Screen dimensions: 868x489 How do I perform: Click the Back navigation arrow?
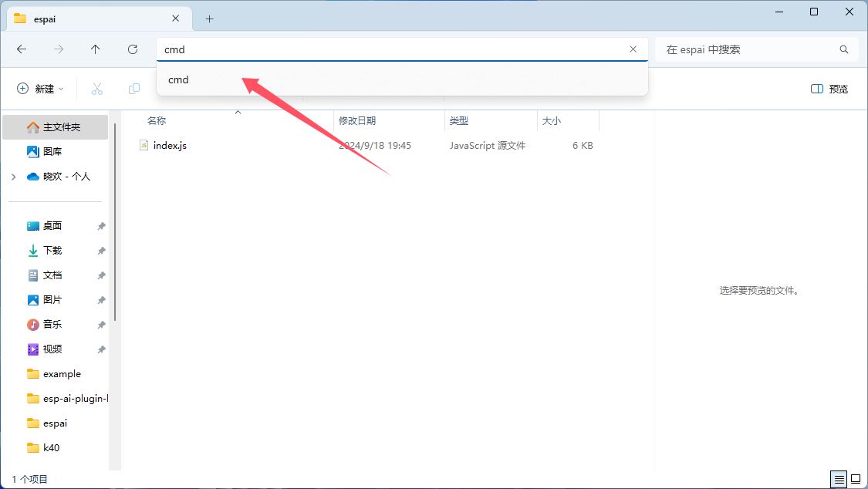tap(22, 49)
